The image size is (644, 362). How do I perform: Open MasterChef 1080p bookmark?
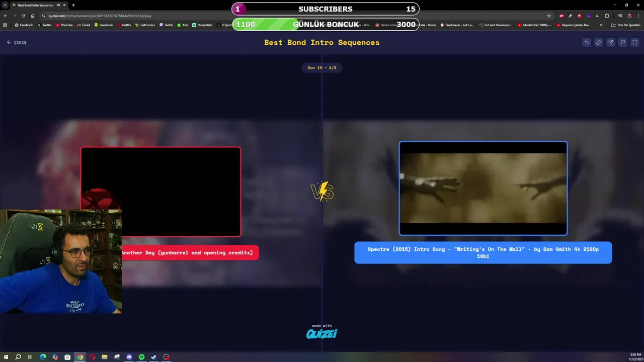[x=535, y=25]
